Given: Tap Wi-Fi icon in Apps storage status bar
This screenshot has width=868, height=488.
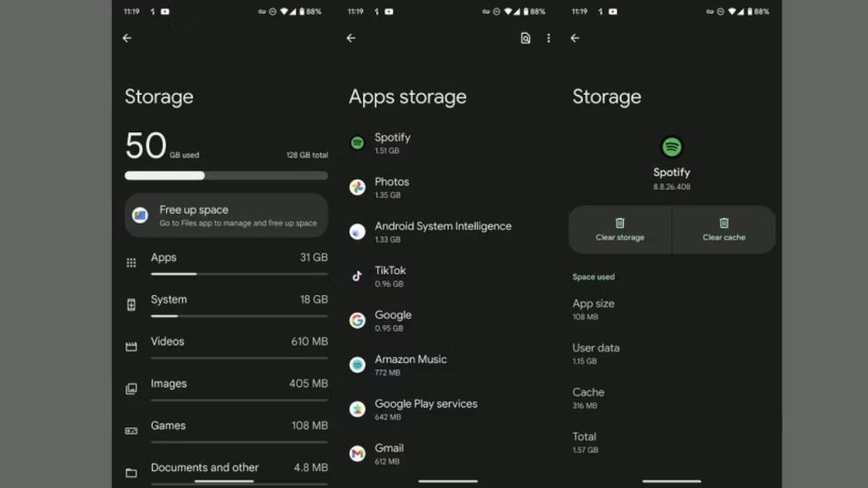Looking at the screenshot, I should 508,11.
